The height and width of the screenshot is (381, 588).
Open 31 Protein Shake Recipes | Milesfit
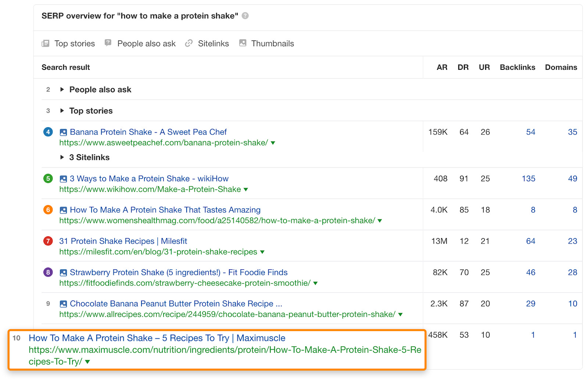tap(123, 241)
